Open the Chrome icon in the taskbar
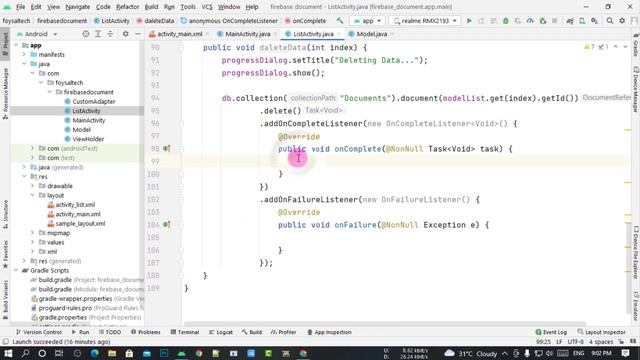The height and width of the screenshot is (360, 640). (199, 353)
